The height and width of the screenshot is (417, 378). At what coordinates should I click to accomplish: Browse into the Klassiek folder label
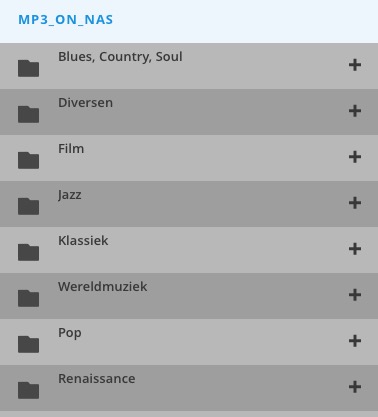pyautogui.click(x=83, y=240)
